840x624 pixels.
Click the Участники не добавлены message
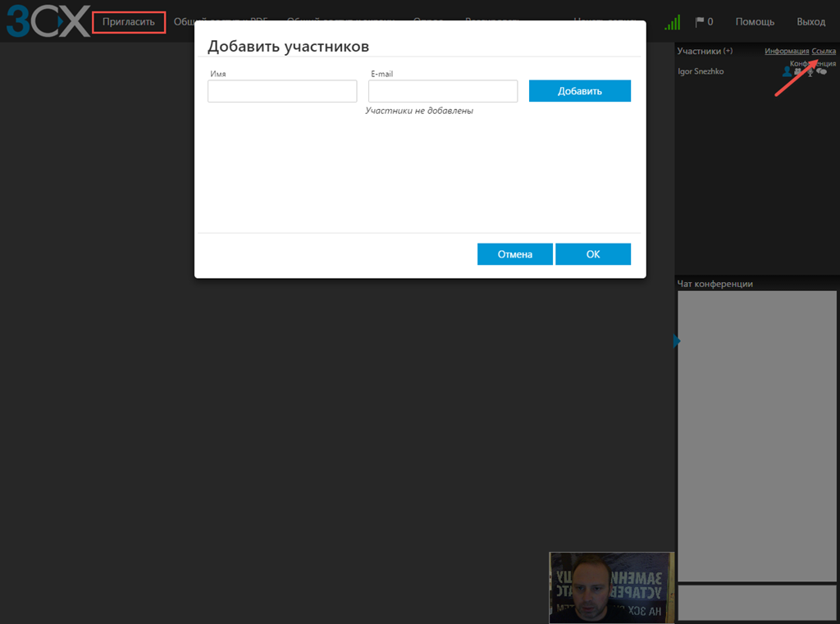pos(419,111)
